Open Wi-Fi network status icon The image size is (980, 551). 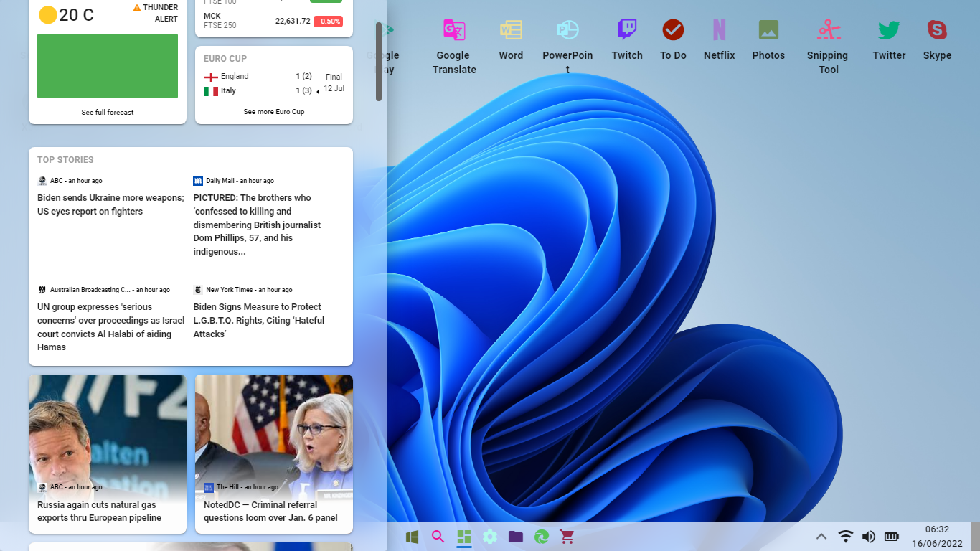click(x=846, y=537)
